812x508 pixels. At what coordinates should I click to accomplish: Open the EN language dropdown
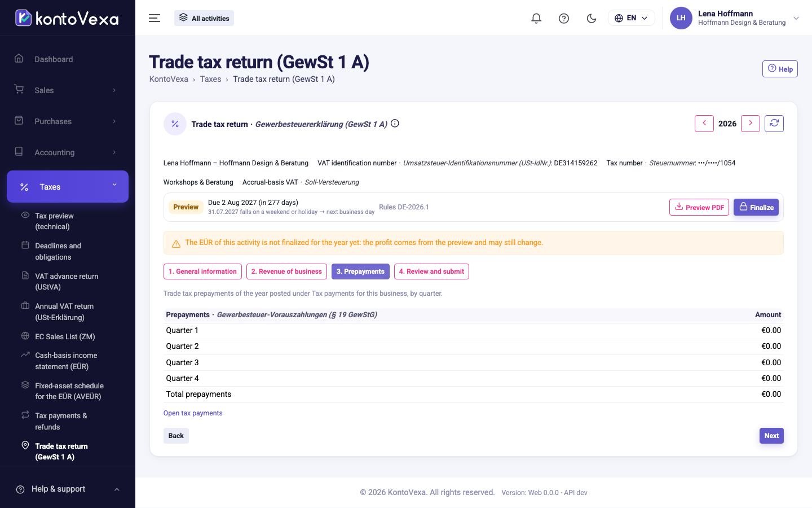(x=631, y=18)
